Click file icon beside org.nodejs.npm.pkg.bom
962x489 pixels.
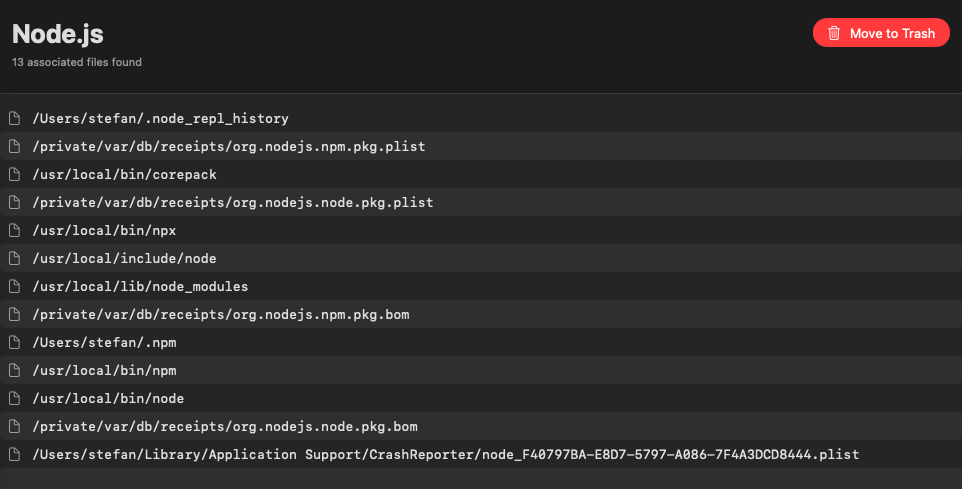click(14, 315)
